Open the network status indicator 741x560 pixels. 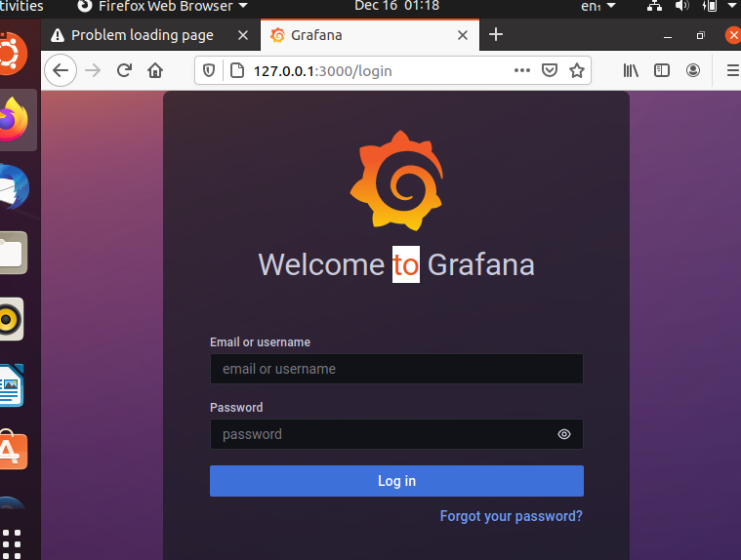pos(654,6)
